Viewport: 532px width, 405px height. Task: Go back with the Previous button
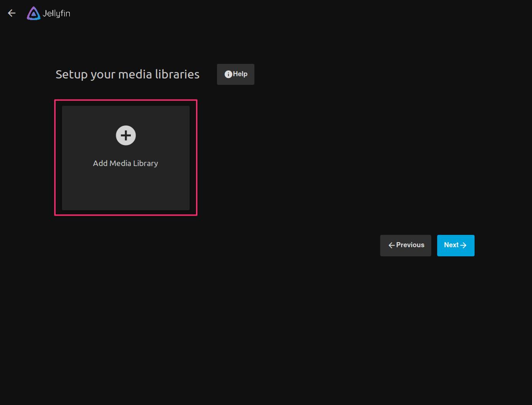click(x=406, y=245)
